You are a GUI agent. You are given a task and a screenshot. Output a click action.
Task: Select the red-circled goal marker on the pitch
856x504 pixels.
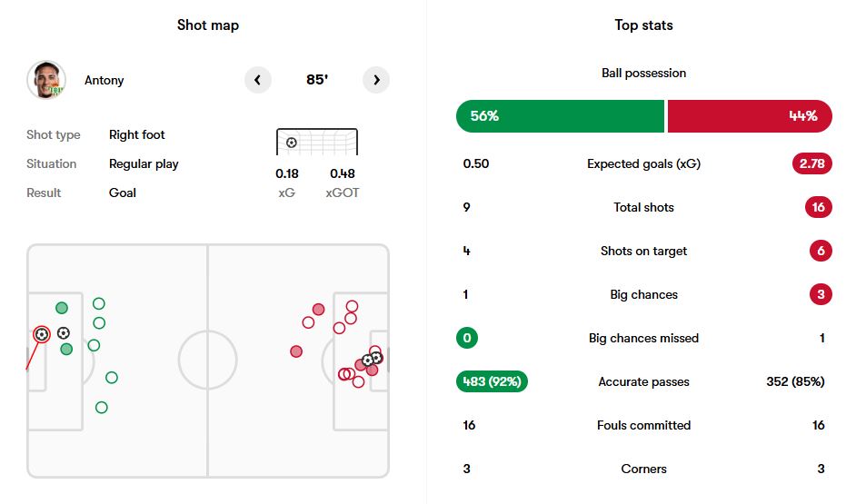[x=41, y=334]
